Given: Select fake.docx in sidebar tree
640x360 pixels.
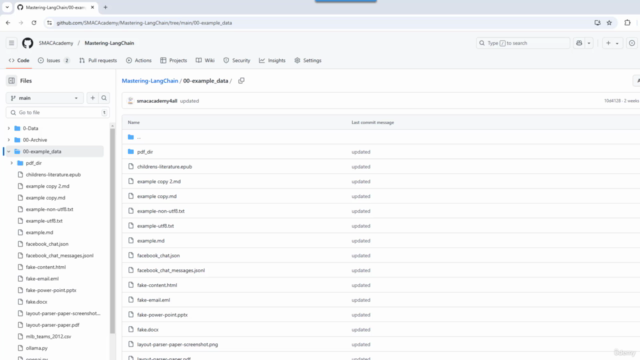Looking at the screenshot, I should coord(36,302).
